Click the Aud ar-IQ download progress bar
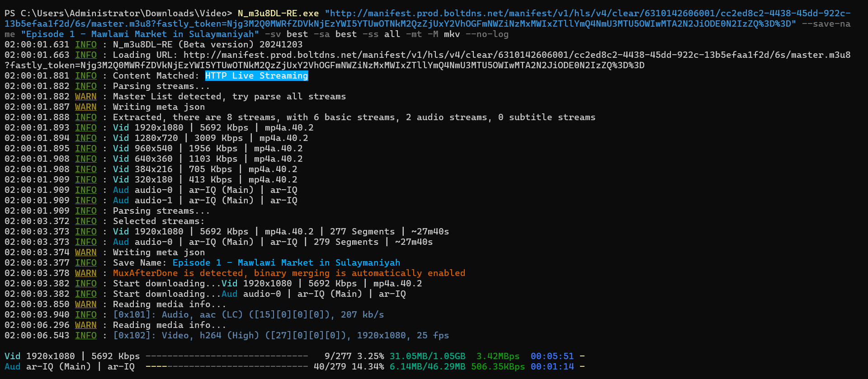 (226, 367)
